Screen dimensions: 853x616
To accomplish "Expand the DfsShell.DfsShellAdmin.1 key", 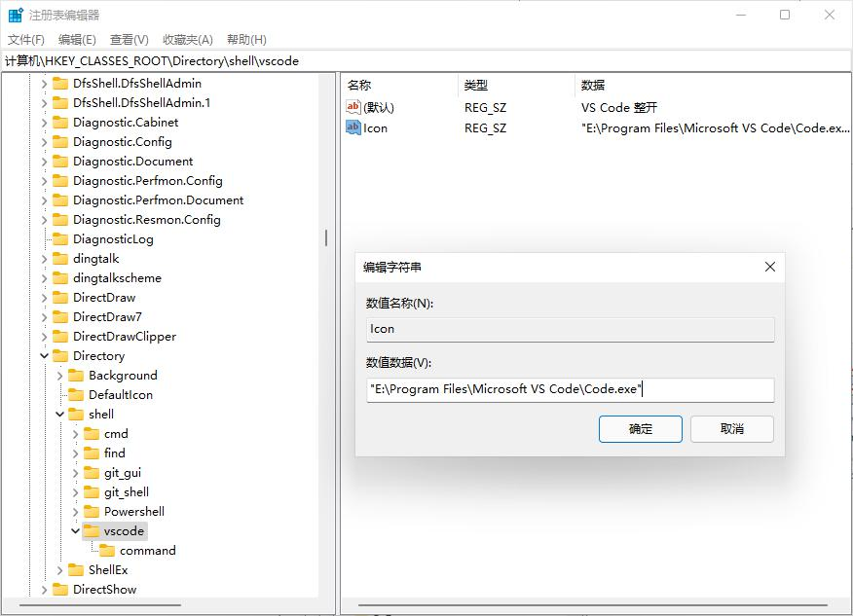I will [x=45, y=103].
